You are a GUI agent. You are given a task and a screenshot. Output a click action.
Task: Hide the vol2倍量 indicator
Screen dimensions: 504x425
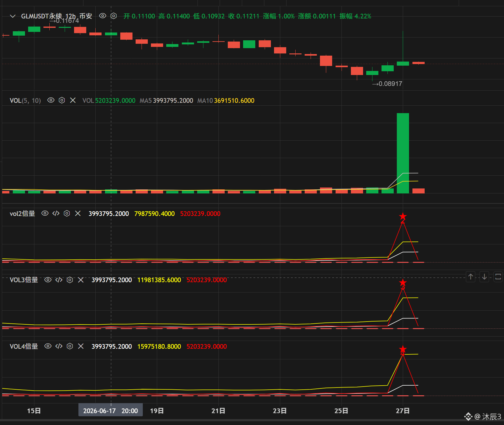(x=45, y=213)
